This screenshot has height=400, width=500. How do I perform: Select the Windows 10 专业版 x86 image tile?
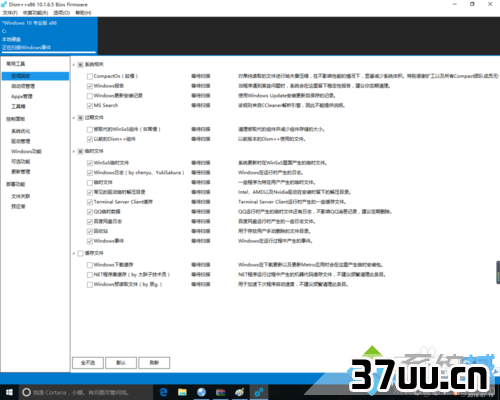coord(49,35)
